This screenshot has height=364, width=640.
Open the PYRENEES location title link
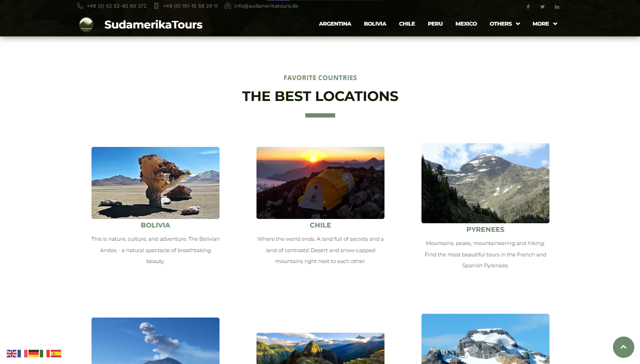click(x=485, y=229)
